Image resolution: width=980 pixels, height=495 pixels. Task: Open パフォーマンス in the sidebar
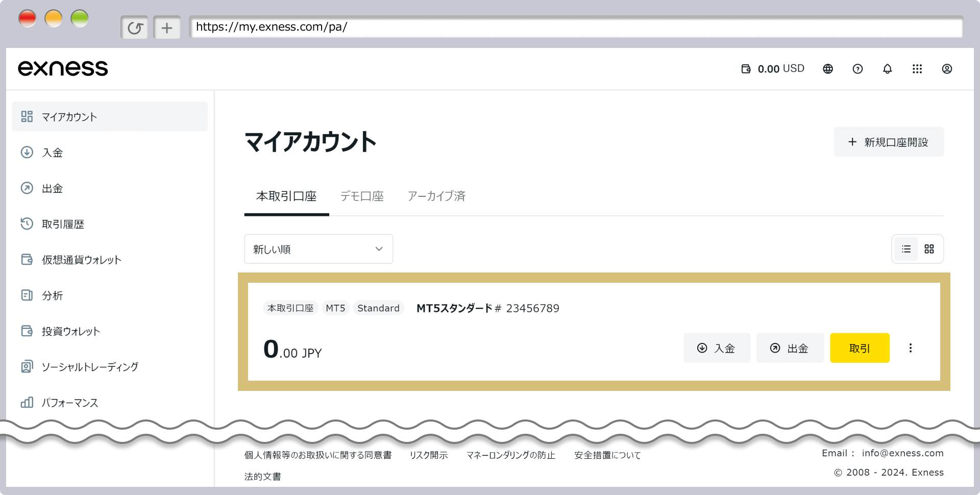click(x=110, y=402)
